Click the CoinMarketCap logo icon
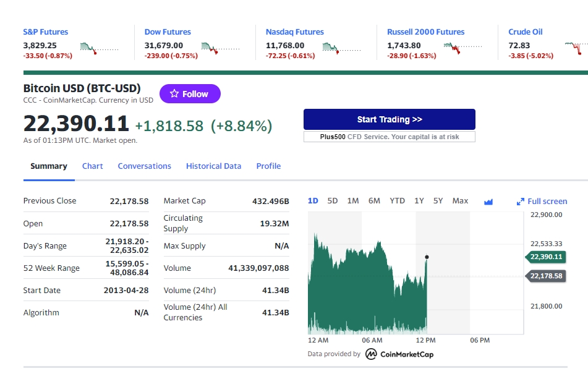Viewport: 588px width, 371px height. tap(371, 354)
